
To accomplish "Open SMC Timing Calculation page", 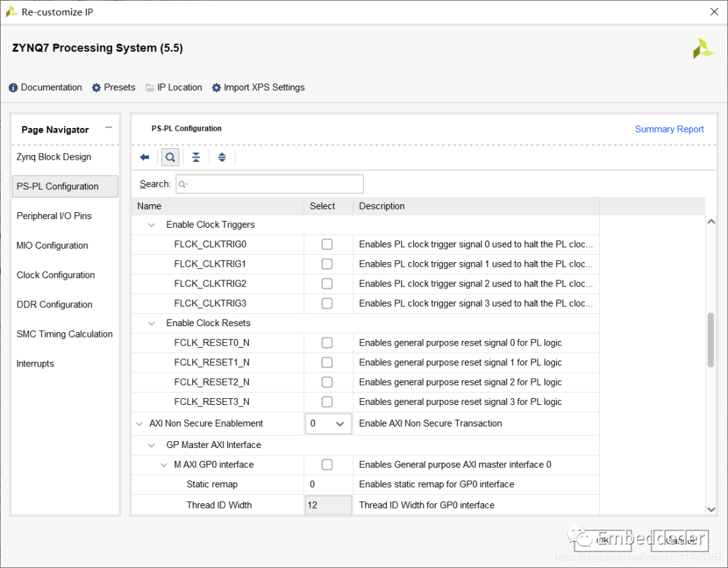I will point(65,334).
